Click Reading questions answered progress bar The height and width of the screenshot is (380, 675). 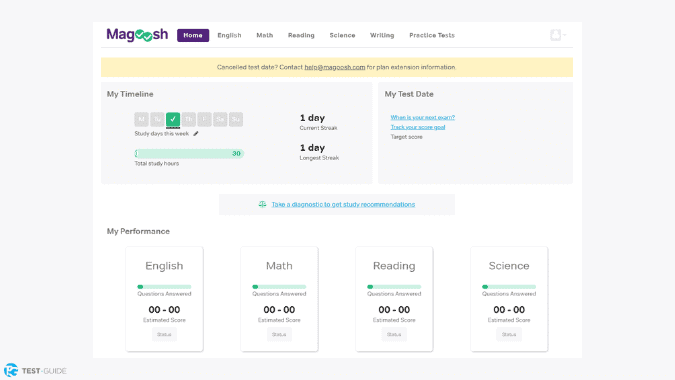394,287
